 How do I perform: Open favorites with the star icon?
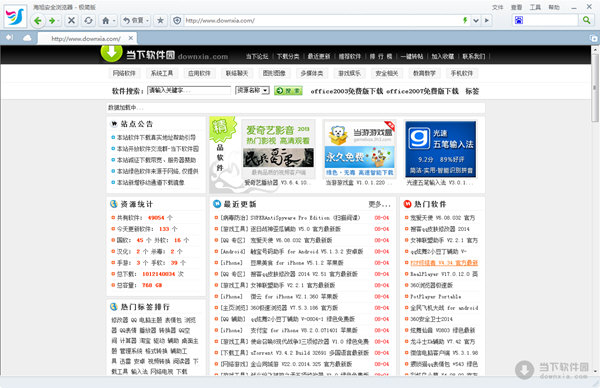160,21
